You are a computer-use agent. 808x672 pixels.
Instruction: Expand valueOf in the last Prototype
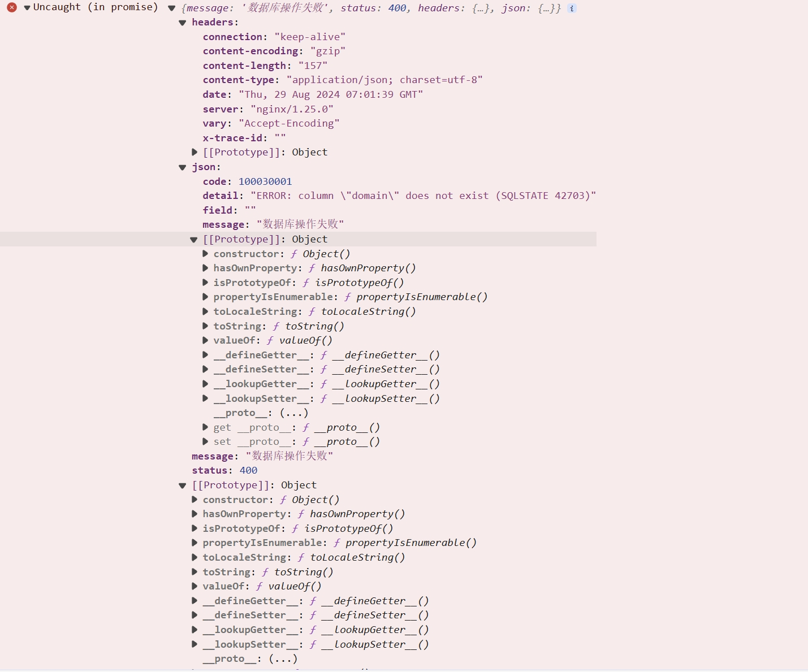195,586
